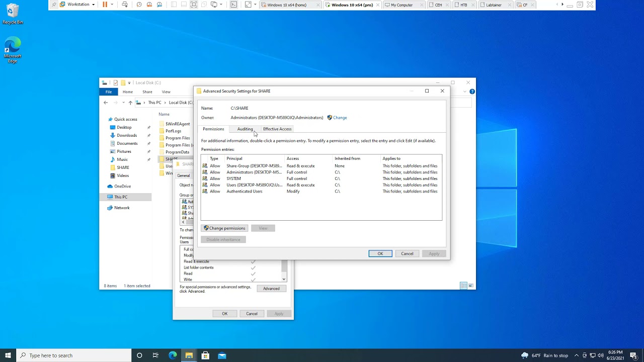Expand the power options arrow beside pause
Viewport: 644px width, 362px height.
point(112,5)
